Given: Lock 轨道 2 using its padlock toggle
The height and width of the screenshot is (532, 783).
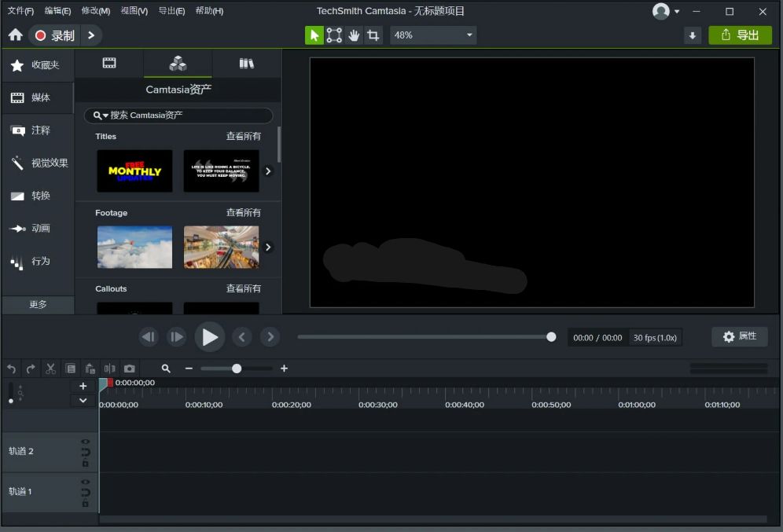Looking at the screenshot, I should (86, 464).
